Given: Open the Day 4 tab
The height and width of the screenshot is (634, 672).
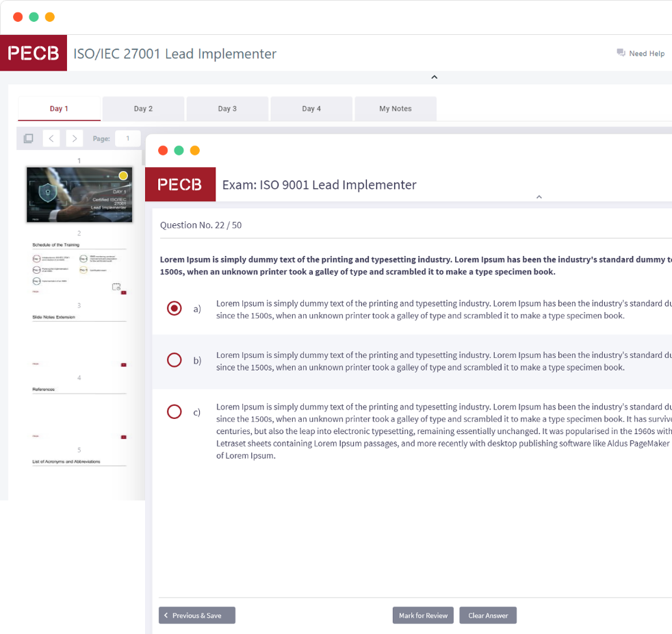Looking at the screenshot, I should pyautogui.click(x=311, y=109).
